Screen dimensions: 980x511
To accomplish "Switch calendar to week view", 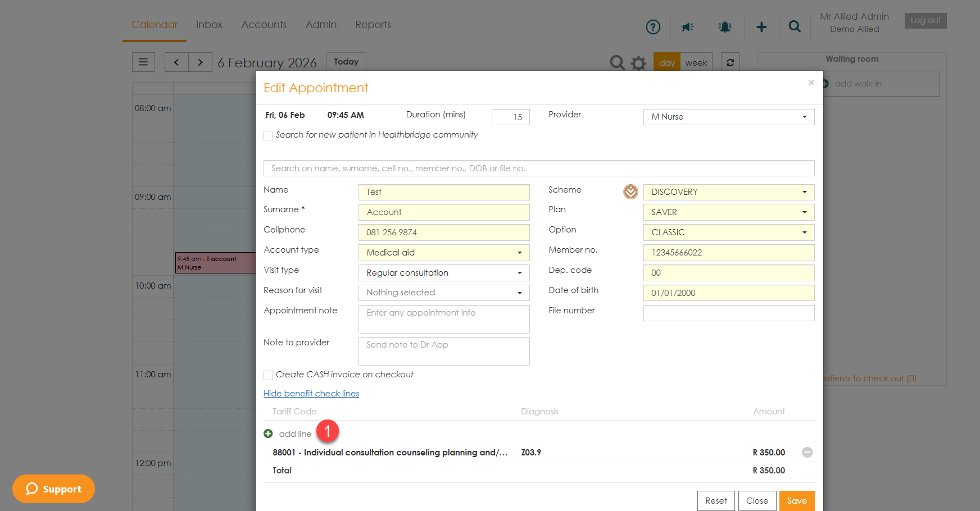I will click(696, 62).
